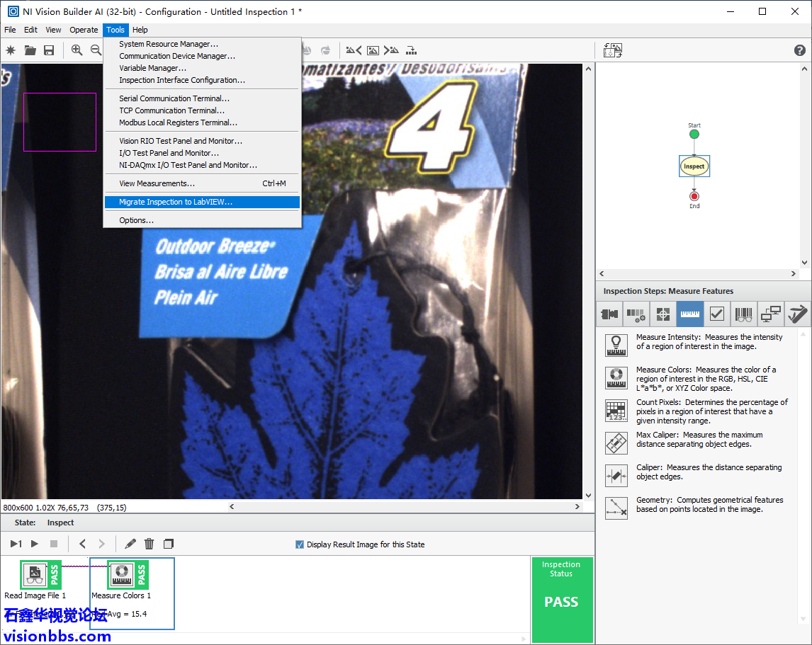This screenshot has width=812, height=645.
Task: Add a Measure Colors step from palette
Action: 616,378
